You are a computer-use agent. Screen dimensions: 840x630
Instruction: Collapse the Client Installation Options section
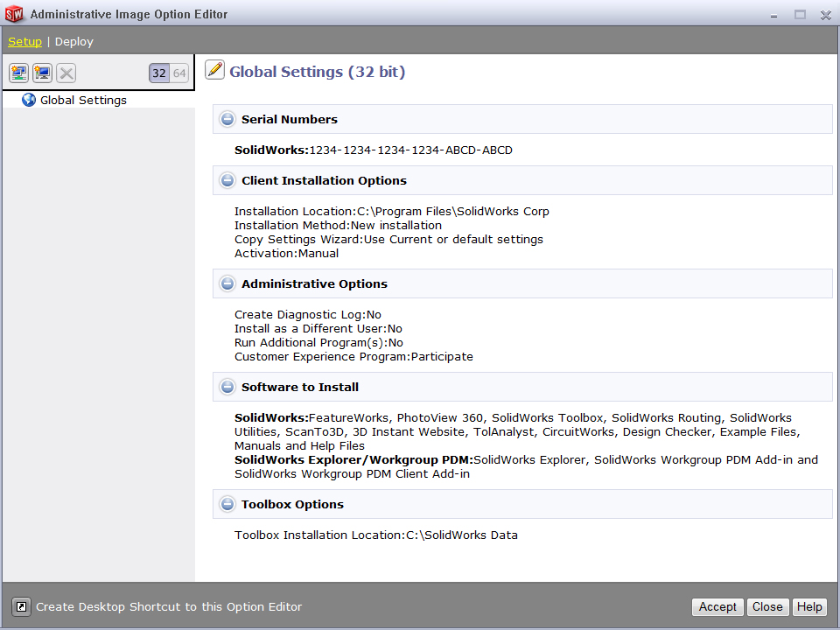pos(227,180)
